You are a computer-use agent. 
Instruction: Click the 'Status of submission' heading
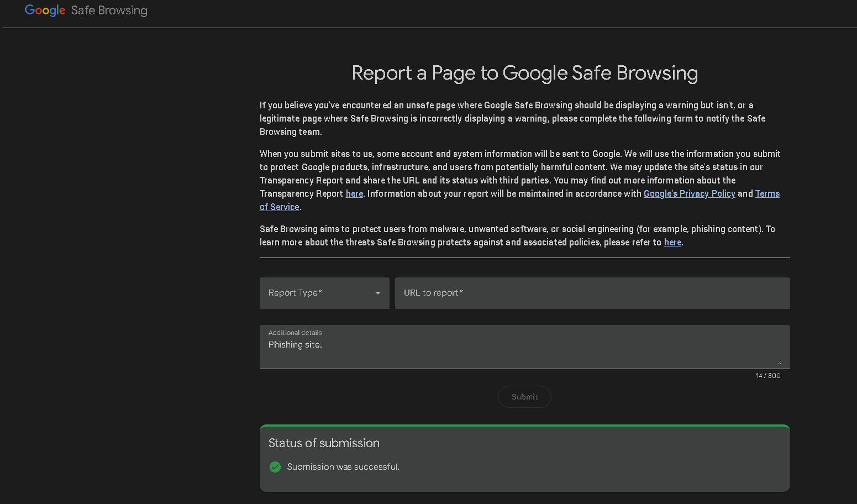[x=324, y=443]
